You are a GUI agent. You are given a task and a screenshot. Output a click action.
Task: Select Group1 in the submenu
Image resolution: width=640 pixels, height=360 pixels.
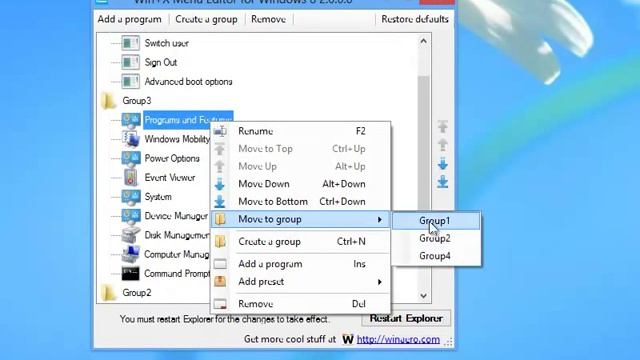(436, 220)
